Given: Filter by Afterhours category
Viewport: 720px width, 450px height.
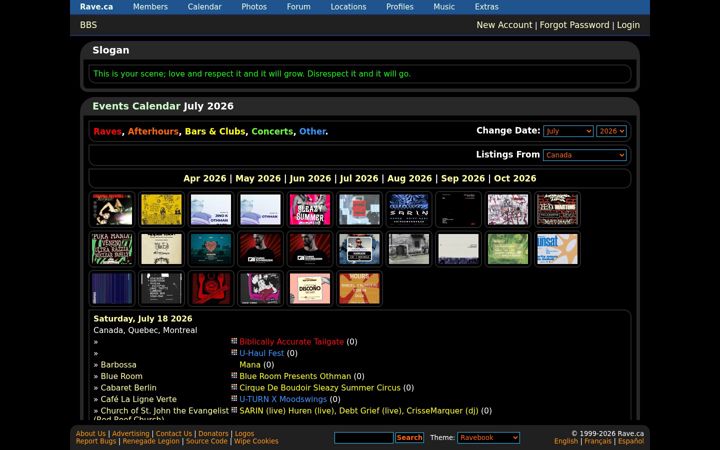Looking at the screenshot, I should (153, 131).
